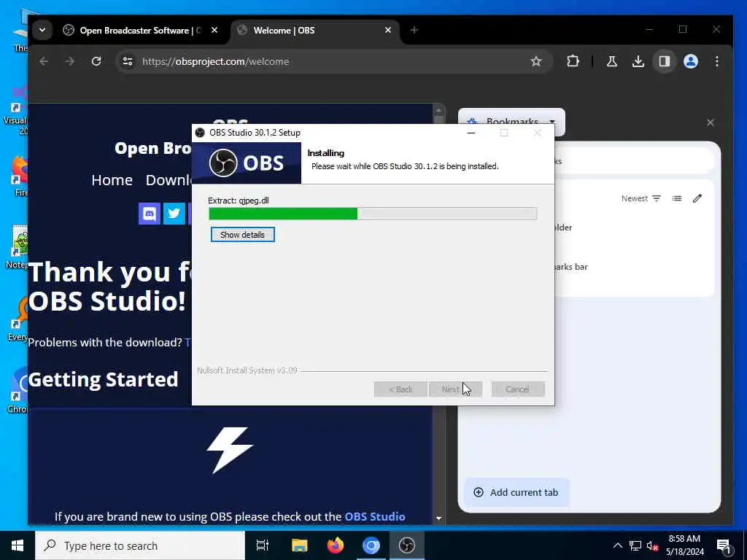Screen dimensions: 747x560
Task: Minimize the OBS Studio Setup window
Action: 471,133
